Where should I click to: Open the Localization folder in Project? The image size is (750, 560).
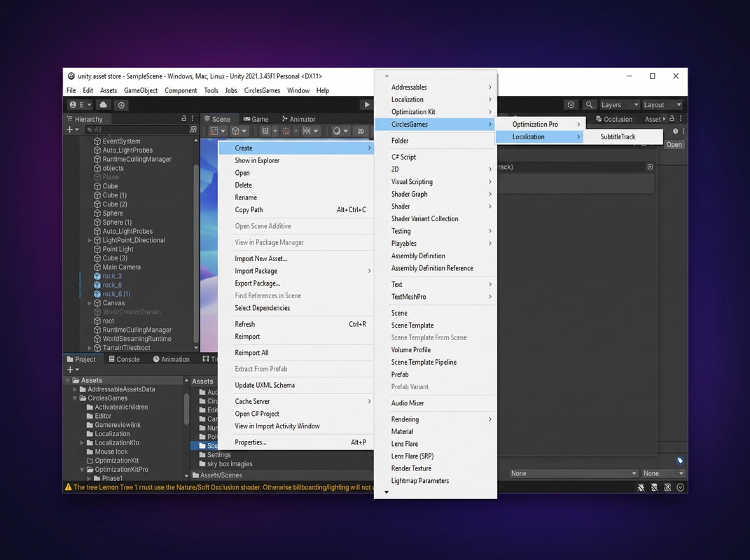(x=112, y=434)
